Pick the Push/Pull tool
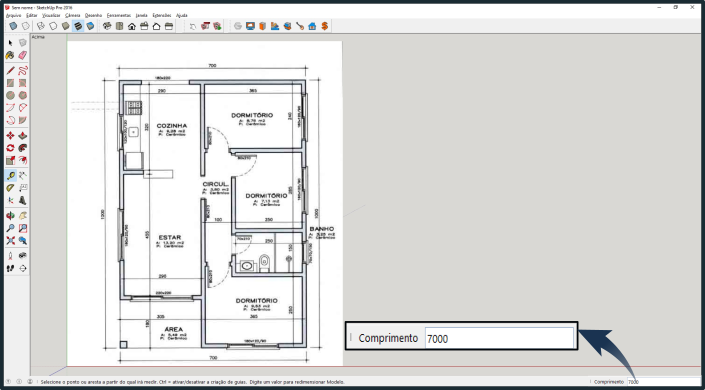Viewport: 705px width, 390px height. [x=22, y=135]
